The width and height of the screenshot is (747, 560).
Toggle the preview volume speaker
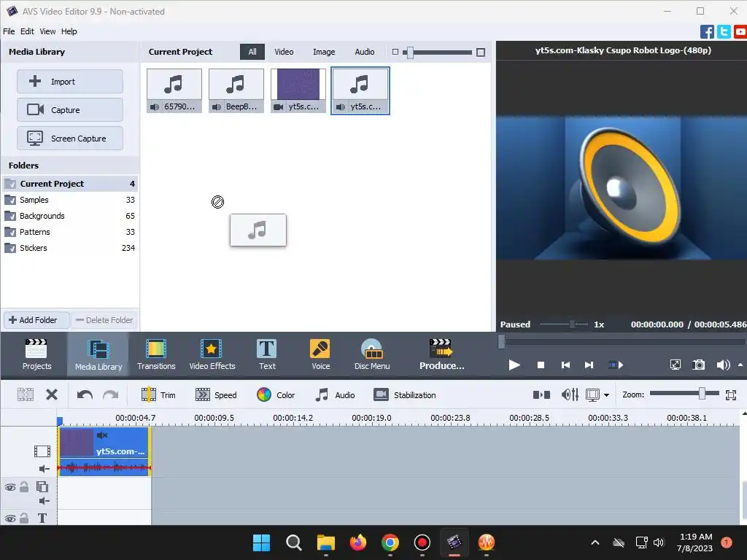[723, 365]
